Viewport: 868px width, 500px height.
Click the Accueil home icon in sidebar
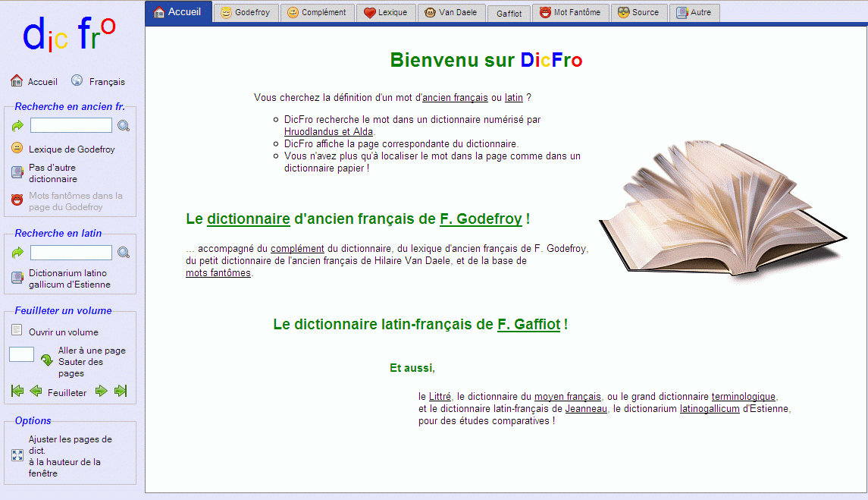(x=17, y=81)
